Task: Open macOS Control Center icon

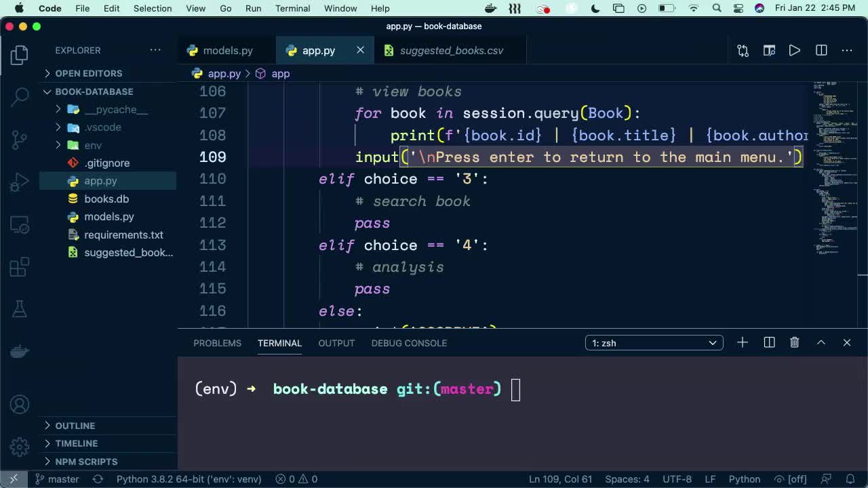Action: [738, 8]
